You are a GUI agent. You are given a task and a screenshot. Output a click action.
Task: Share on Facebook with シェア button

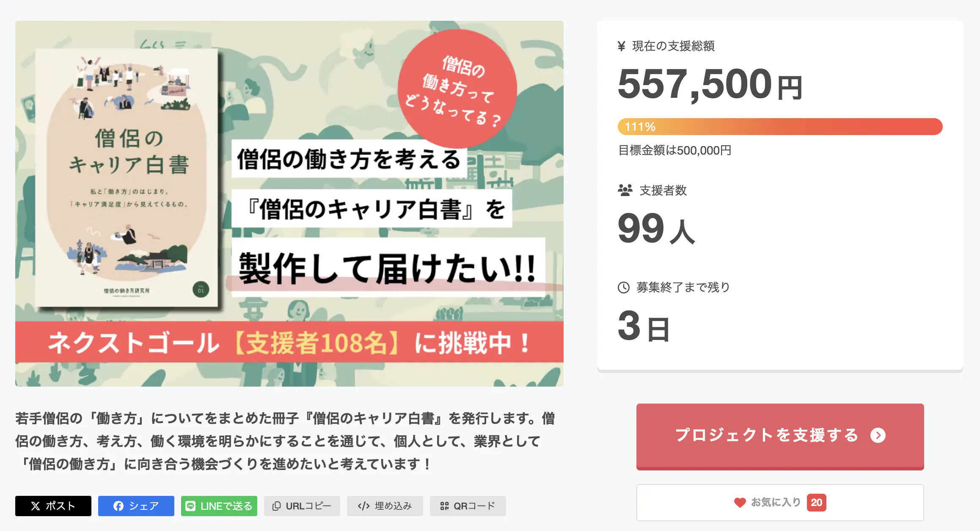(136, 506)
